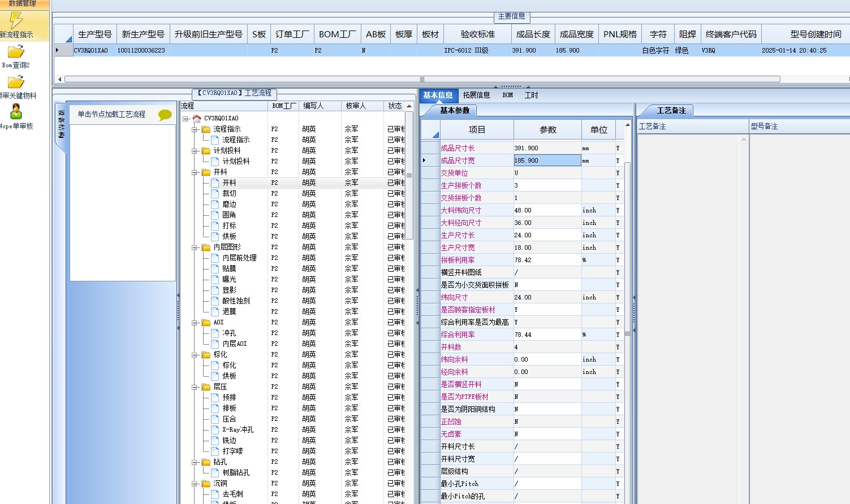Sort by 验收标准 column header

coord(478,34)
